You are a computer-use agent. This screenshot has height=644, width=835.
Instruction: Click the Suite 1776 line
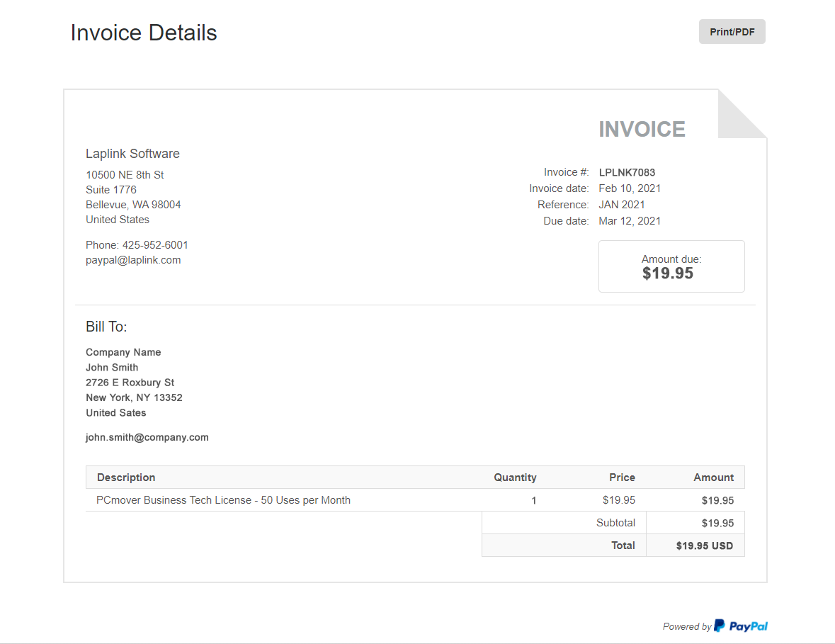click(111, 190)
